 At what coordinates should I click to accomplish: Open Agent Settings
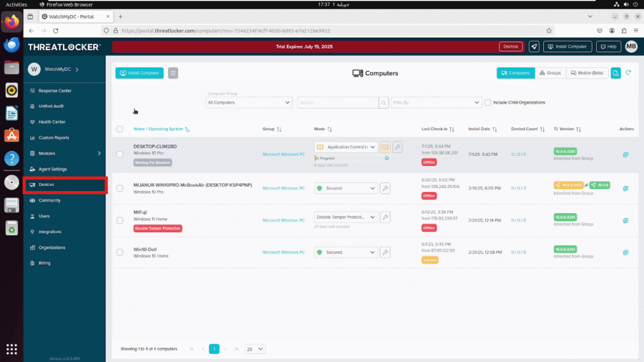pos(52,169)
